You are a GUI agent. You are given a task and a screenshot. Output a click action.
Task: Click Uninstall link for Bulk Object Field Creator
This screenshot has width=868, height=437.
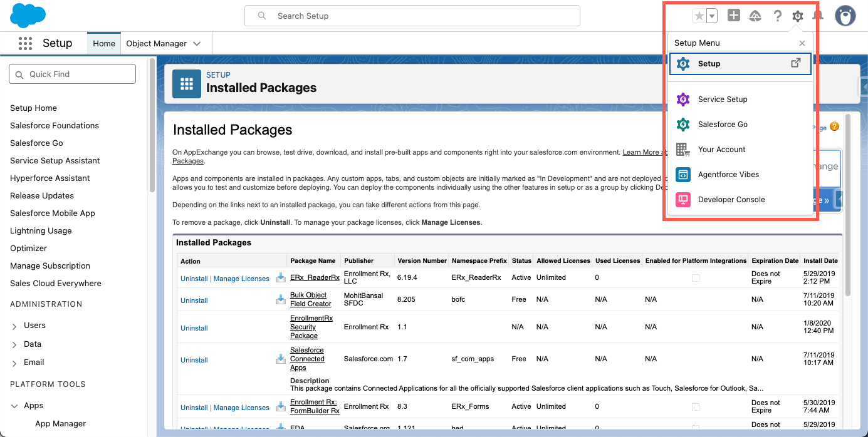coord(194,301)
